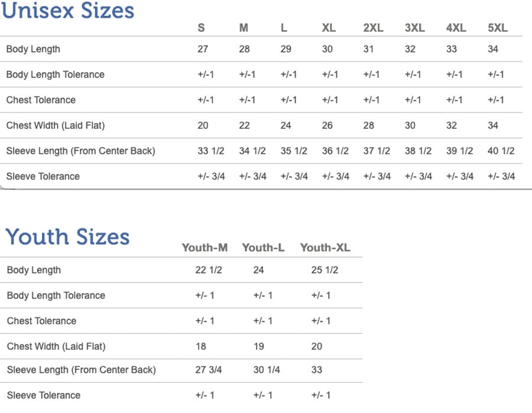This screenshot has height=413, width=532.
Task: Click the 22 1/2 Youth-M body length
Action: coord(208,270)
